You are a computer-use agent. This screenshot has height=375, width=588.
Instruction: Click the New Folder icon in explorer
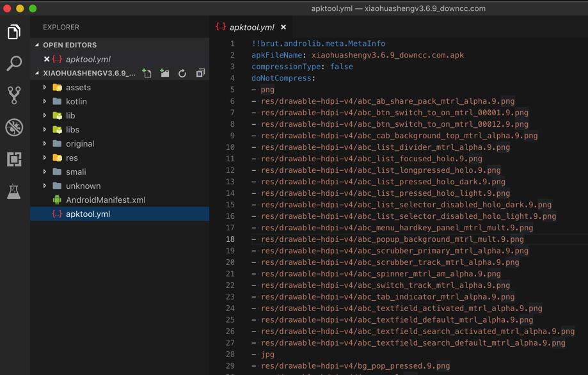pos(164,74)
